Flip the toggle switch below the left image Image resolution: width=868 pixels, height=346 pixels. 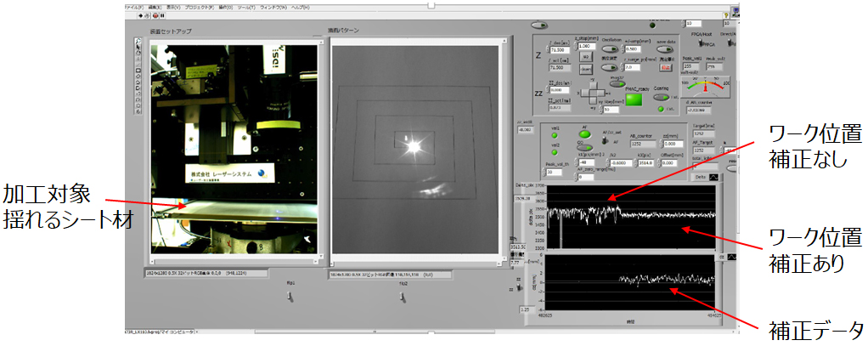pos(289,298)
